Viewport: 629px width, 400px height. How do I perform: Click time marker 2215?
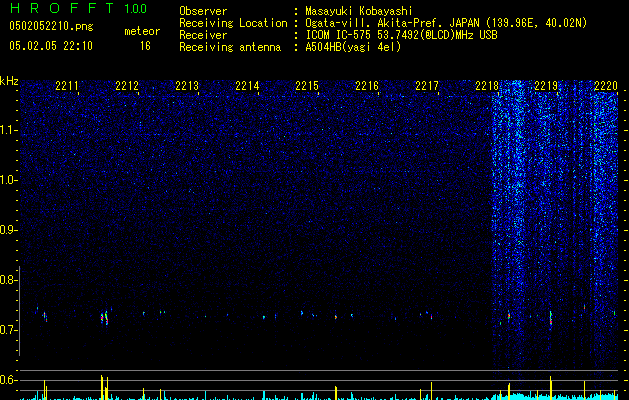[307, 85]
